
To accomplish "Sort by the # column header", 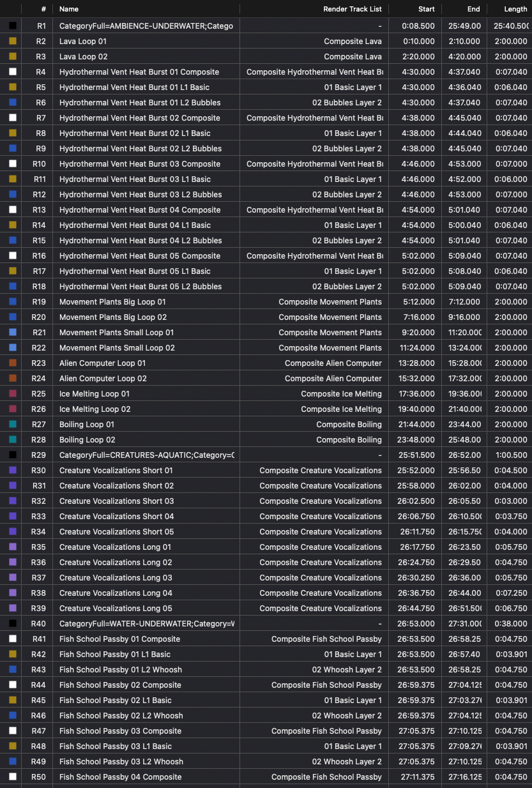I will (43, 9).
